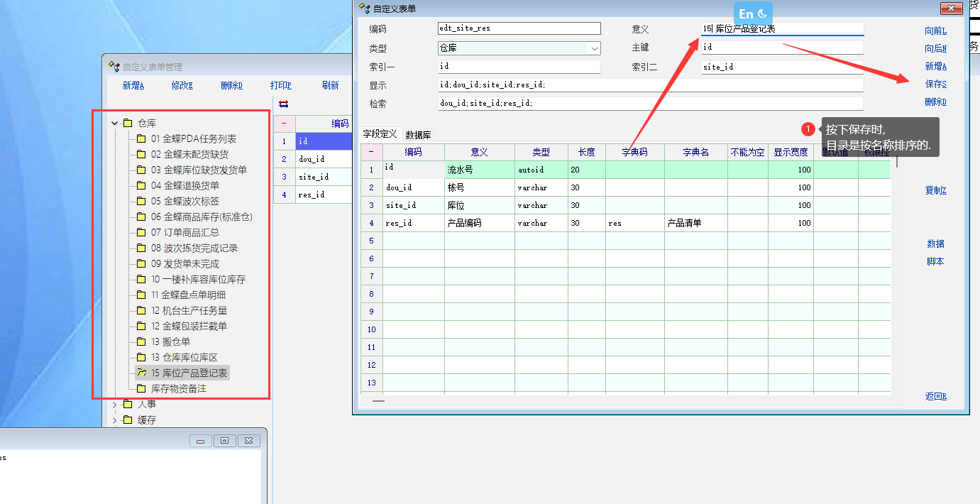The image size is (980, 504).
Task: Click the 保存S save button
Action: pos(935,84)
